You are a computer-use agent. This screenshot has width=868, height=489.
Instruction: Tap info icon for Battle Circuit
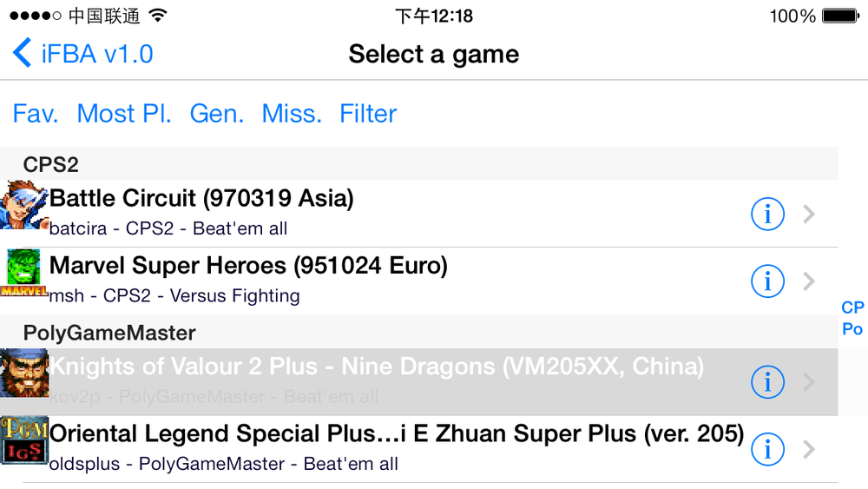[x=767, y=214]
